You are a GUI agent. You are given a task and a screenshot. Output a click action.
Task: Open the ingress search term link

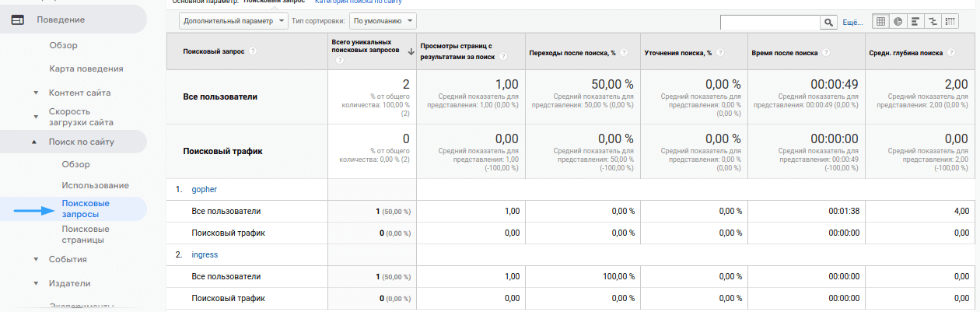point(206,255)
